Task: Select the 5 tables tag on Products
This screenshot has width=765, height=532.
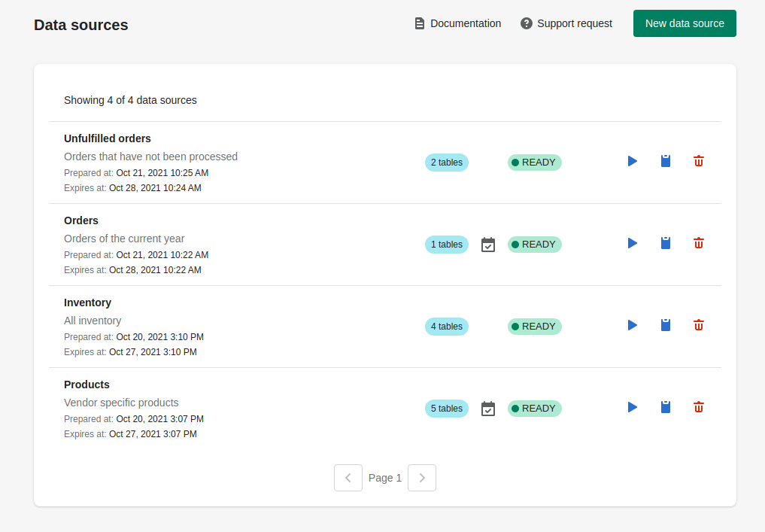Action: [x=447, y=409]
